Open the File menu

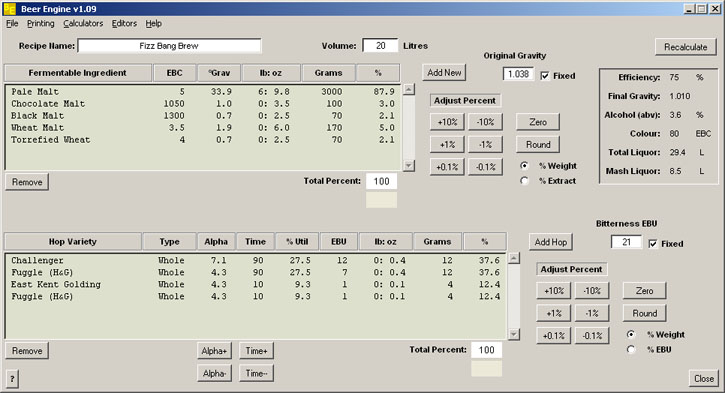click(12, 24)
